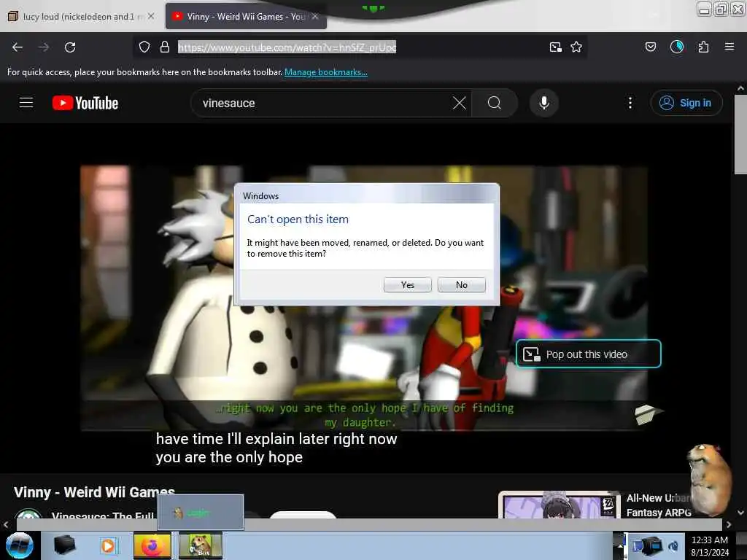
Task: Click the horizontal scrollbar right arrow
Action: pos(729,525)
